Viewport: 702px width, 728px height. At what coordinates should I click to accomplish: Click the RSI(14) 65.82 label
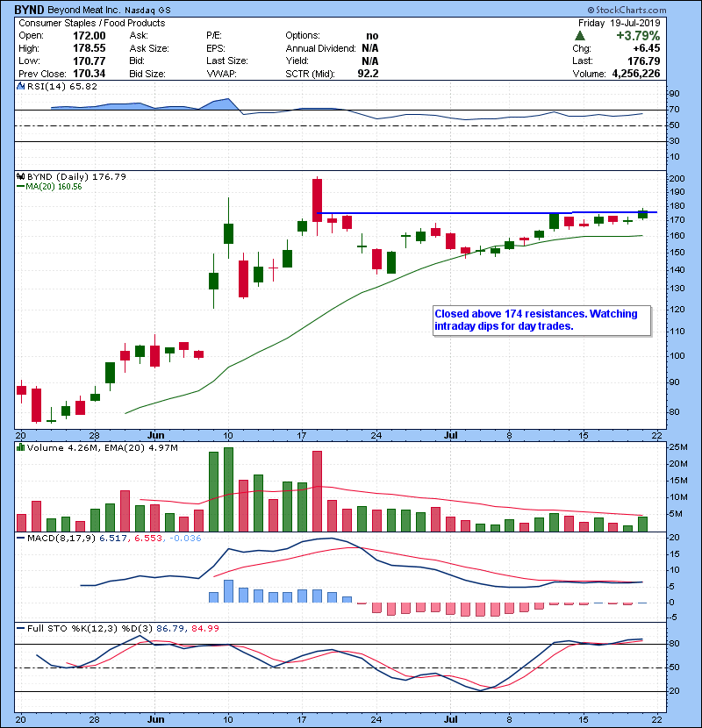61,86
